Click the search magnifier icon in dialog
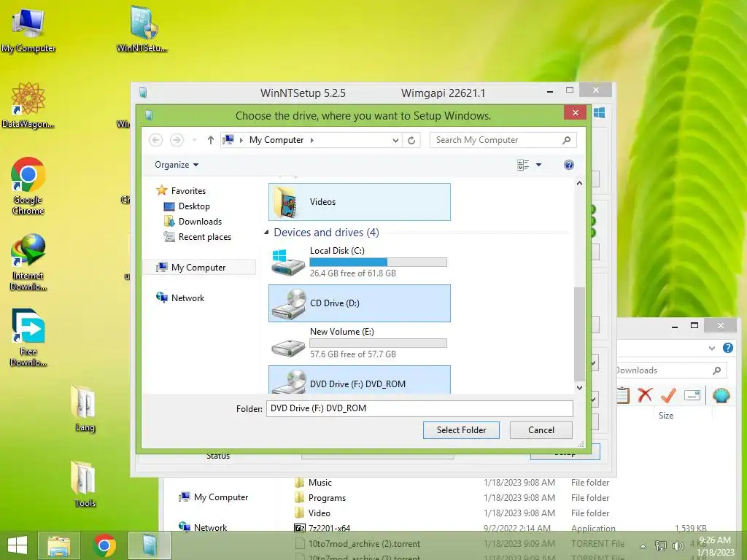 tap(566, 140)
